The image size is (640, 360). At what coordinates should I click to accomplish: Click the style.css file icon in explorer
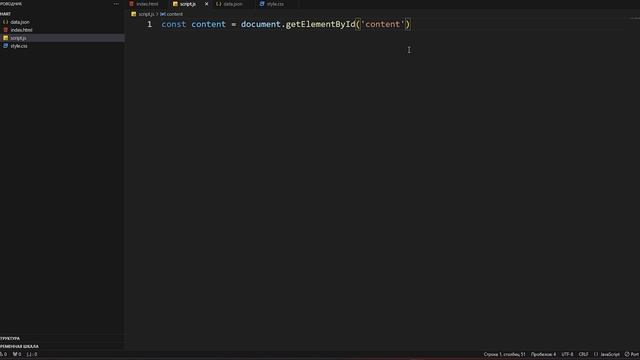click(x=6, y=46)
